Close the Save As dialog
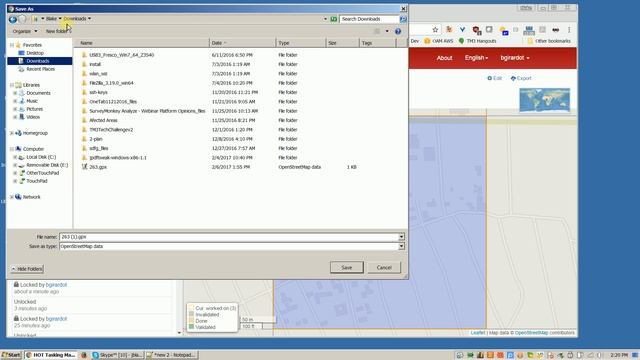This screenshot has width=640, height=360. (x=403, y=9)
